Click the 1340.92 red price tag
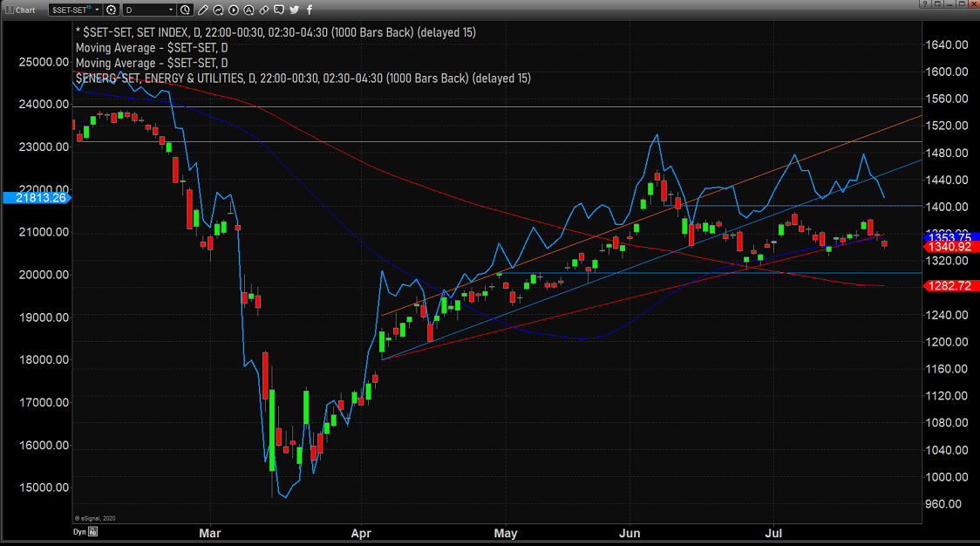This screenshot has height=546, width=980. (950, 247)
